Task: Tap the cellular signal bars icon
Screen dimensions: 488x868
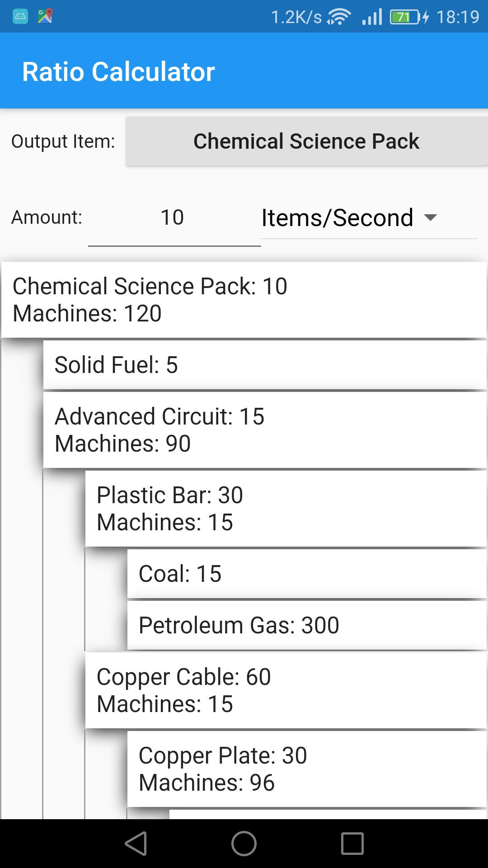Action: [372, 17]
